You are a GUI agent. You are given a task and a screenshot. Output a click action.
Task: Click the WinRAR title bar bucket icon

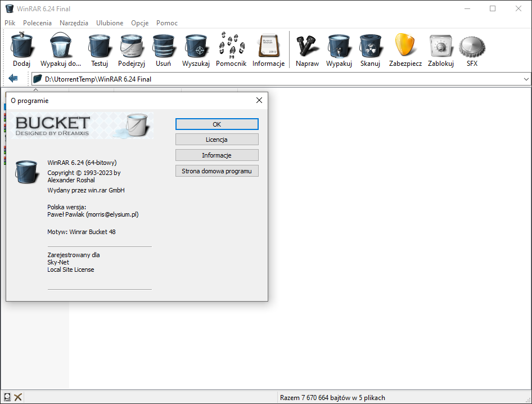pos(10,8)
